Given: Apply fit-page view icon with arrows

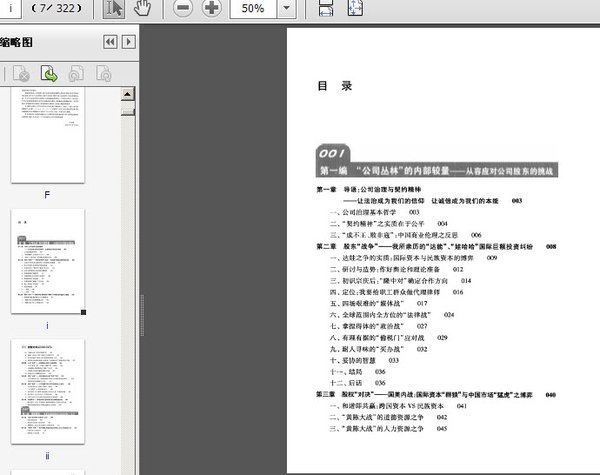Looking at the screenshot, I should click(x=355, y=8).
